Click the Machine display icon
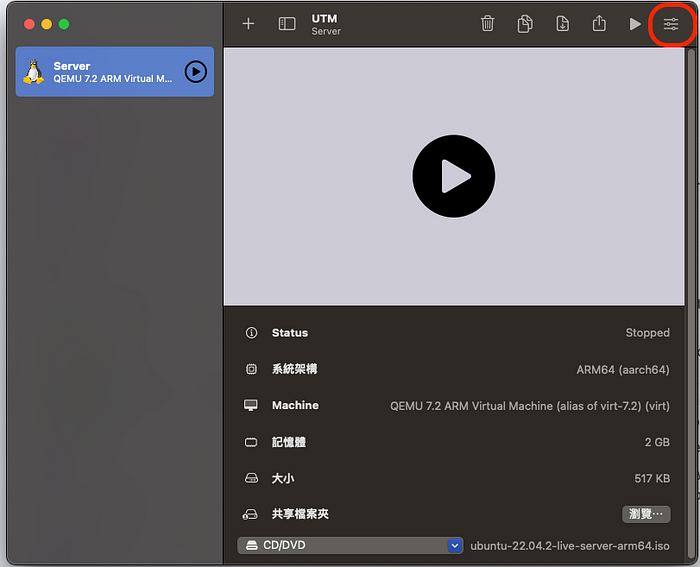The height and width of the screenshot is (567, 700). (x=251, y=406)
